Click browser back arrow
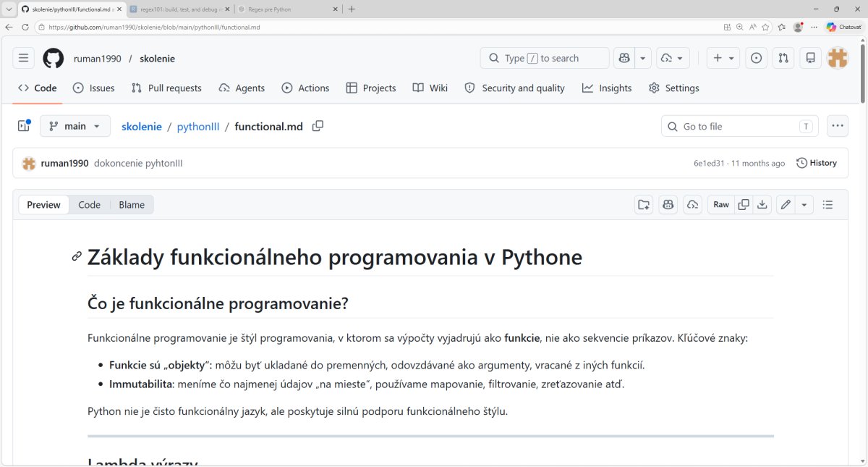 tap(9, 27)
